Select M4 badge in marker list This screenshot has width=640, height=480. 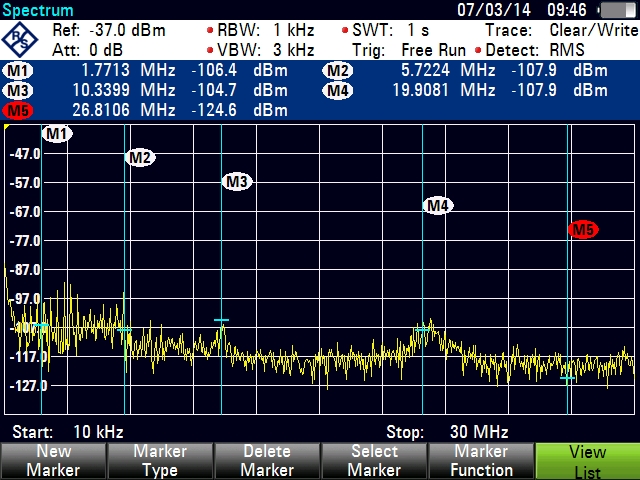338,90
